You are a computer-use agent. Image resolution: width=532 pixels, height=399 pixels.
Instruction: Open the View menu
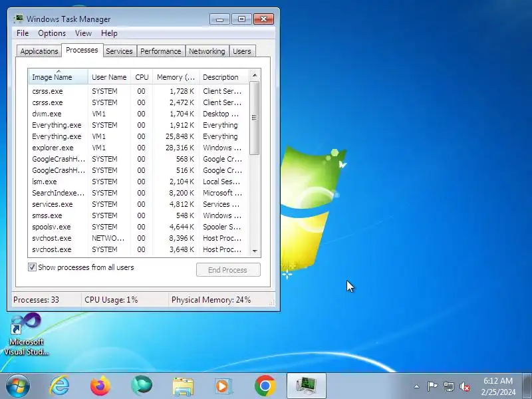pyautogui.click(x=84, y=33)
